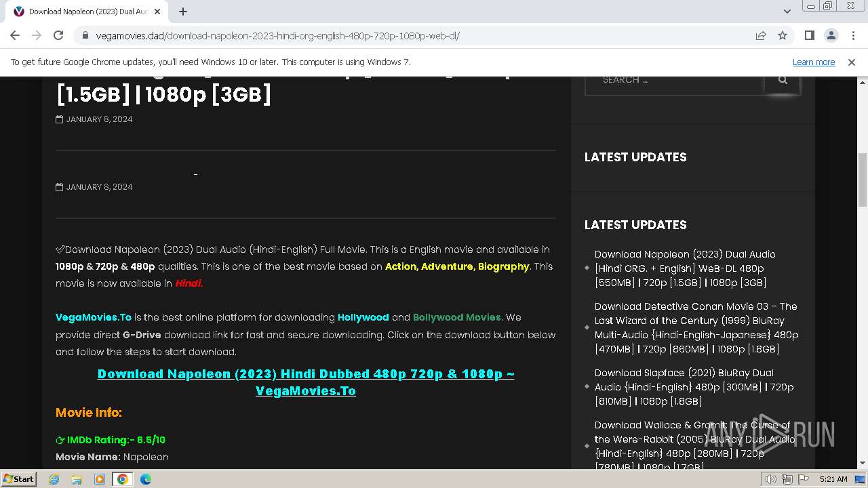
Task: Click the browser forward arrow
Action: (x=37, y=35)
